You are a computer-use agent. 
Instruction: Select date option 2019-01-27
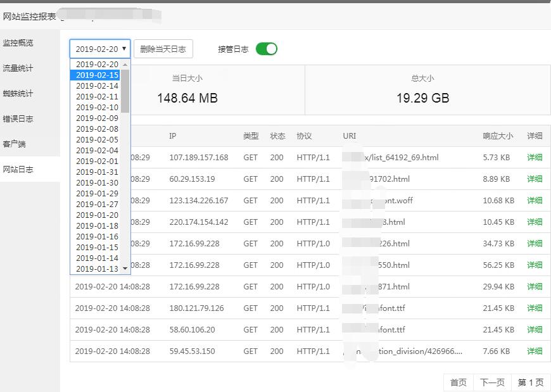tap(95, 205)
